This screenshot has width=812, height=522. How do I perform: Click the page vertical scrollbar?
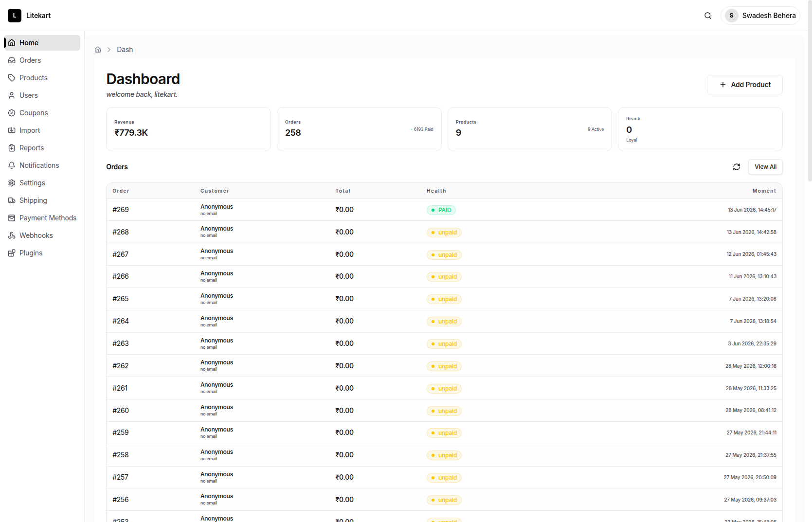coord(810,90)
